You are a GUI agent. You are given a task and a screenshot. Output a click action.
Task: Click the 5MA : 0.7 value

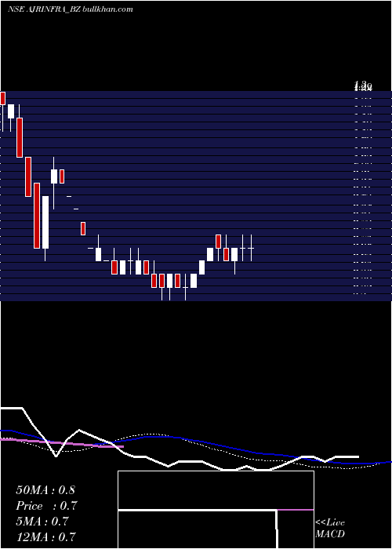42,522
